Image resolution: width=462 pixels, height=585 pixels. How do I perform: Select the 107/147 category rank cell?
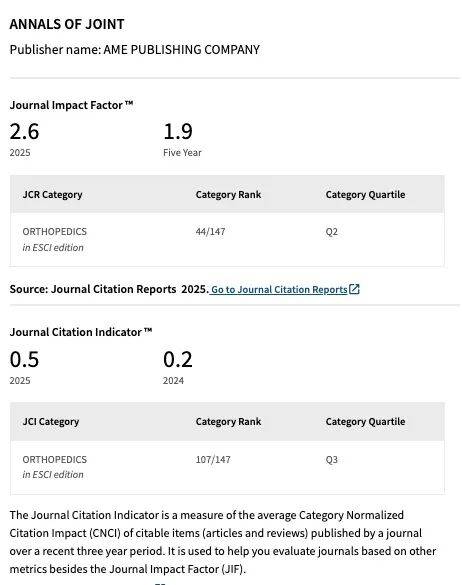(213, 459)
